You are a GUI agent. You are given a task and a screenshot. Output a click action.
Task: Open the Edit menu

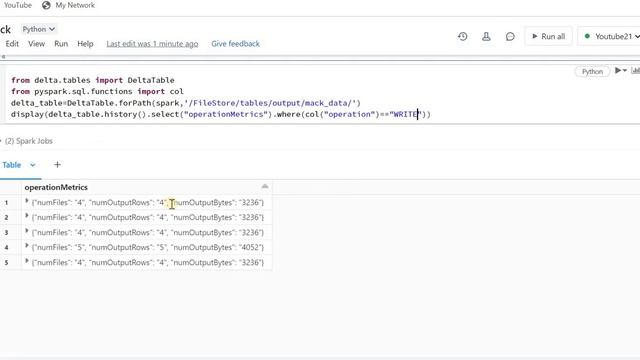[12, 44]
